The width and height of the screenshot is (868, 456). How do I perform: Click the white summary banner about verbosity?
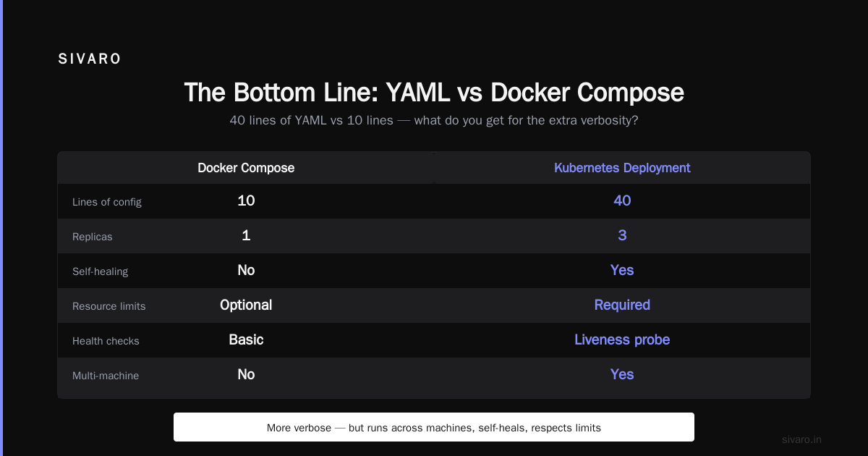pyautogui.click(x=434, y=427)
